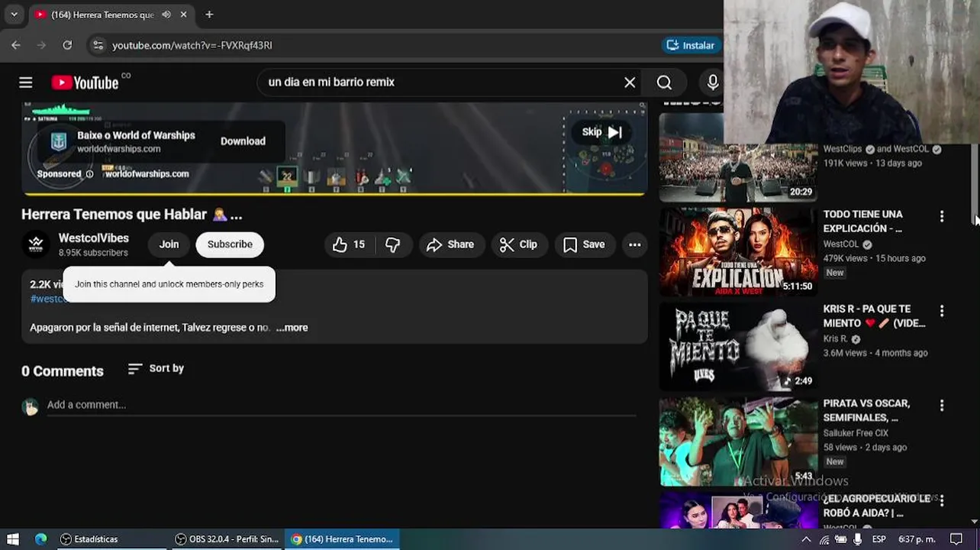The height and width of the screenshot is (550, 980).
Task: Subscribe to WestcolVibes
Action: [230, 244]
